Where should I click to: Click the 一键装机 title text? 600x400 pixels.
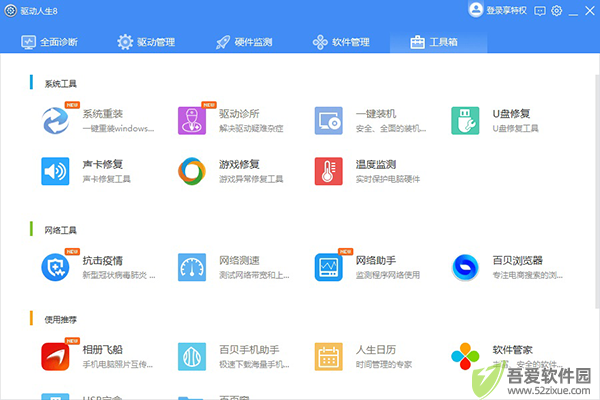click(x=376, y=114)
